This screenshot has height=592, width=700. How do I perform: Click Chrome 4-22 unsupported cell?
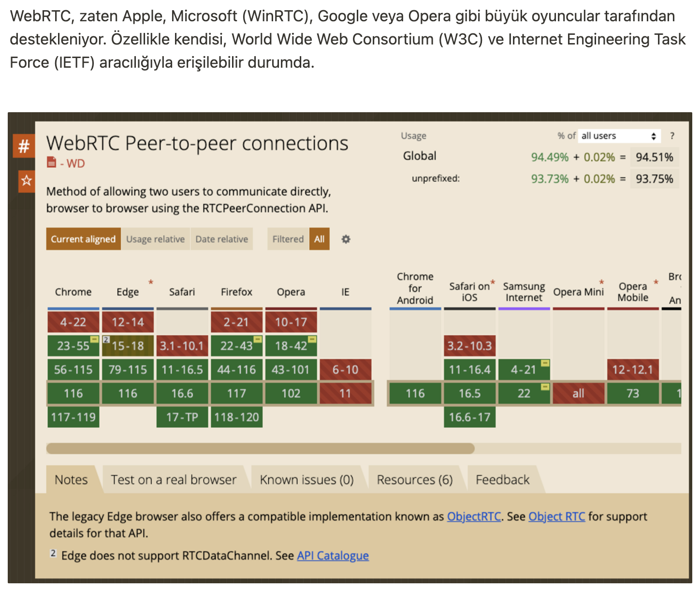[x=73, y=322]
